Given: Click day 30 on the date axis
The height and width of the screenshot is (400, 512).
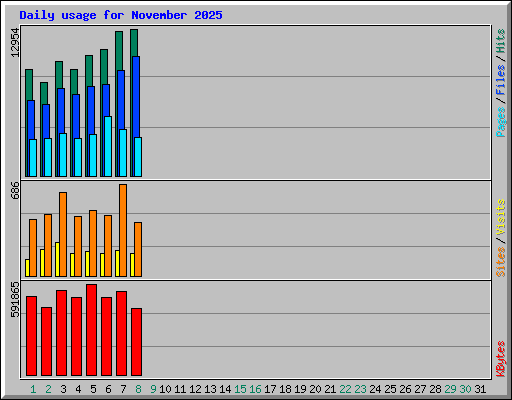Looking at the screenshot, I should pyautogui.click(x=465, y=389).
